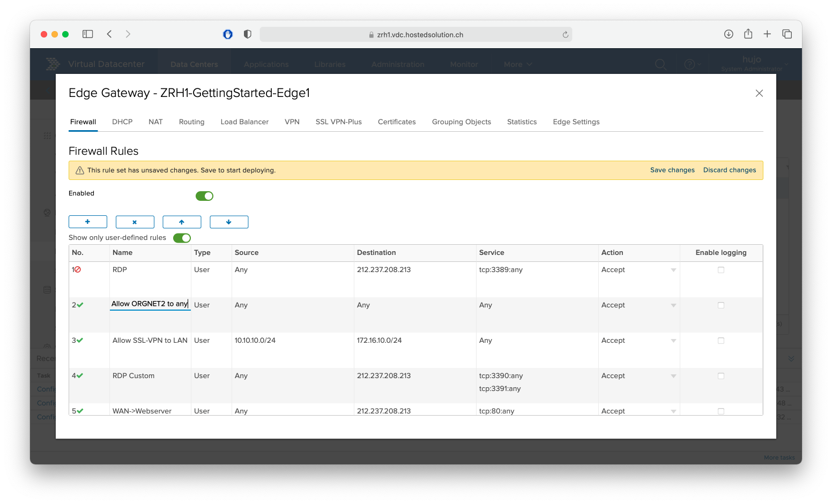832x504 pixels.
Task: Switch to the NAT tab
Action: (155, 122)
